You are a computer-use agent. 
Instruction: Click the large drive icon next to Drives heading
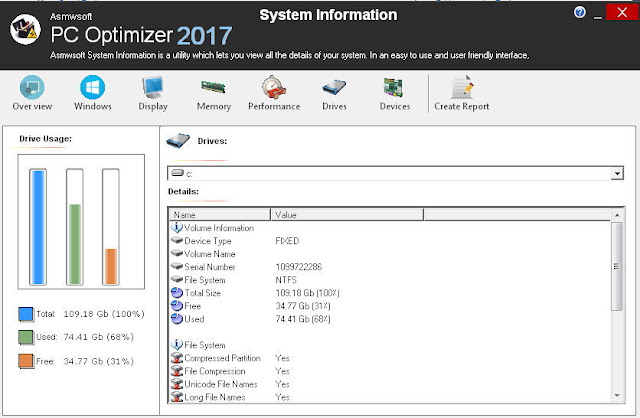[x=178, y=141]
